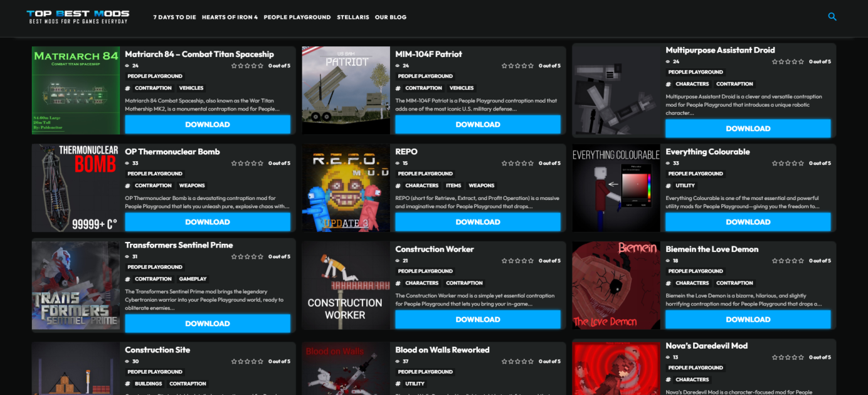868x395 pixels.
Task: Select Items tag on REPO card
Action: (x=453, y=186)
